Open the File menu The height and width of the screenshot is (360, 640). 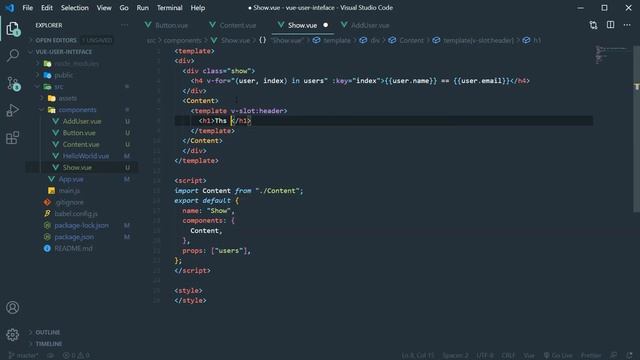(28, 8)
